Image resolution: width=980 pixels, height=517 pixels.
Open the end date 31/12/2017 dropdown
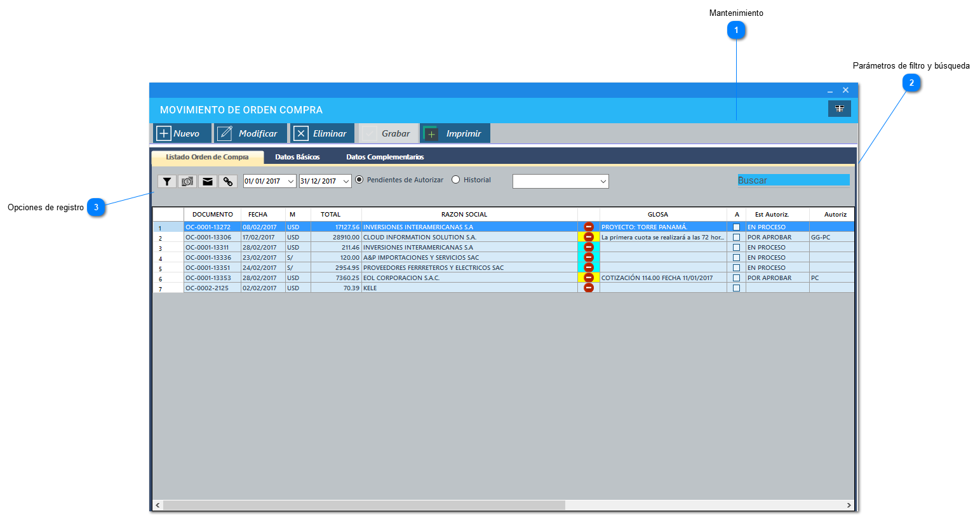click(346, 181)
